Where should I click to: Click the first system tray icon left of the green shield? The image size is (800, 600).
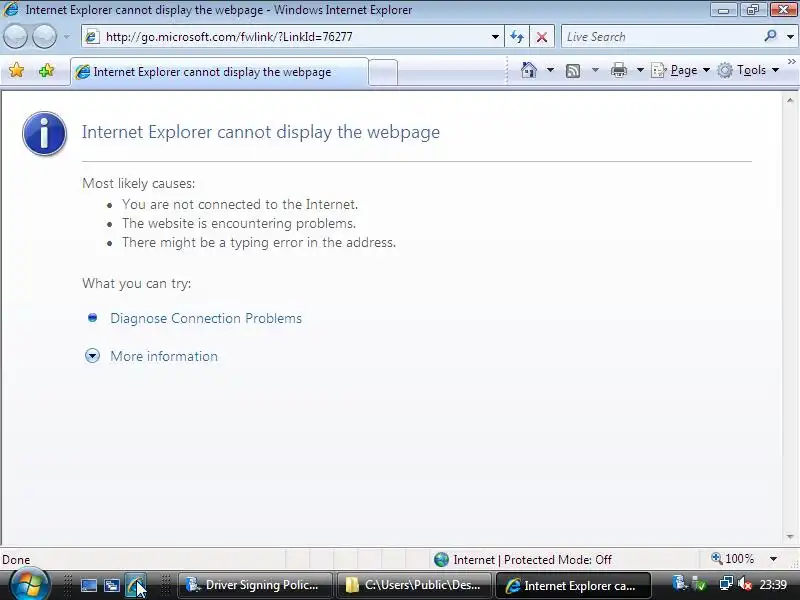[x=679, y=583]
